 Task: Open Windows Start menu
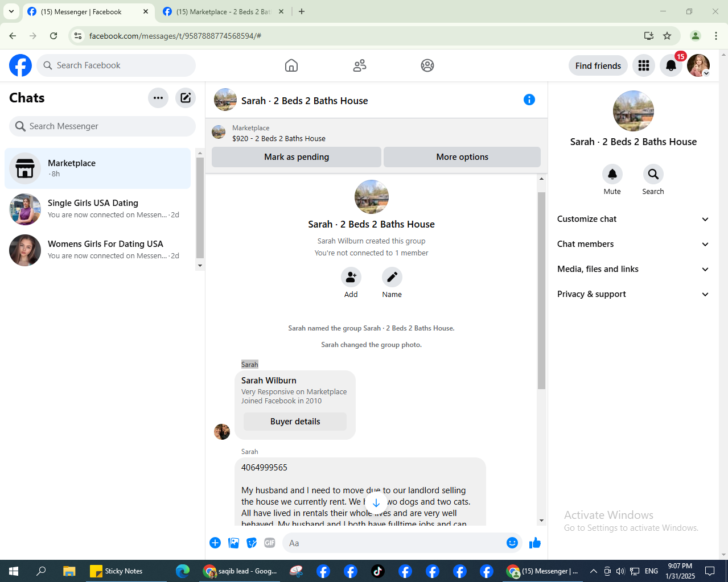click(14, 571)
